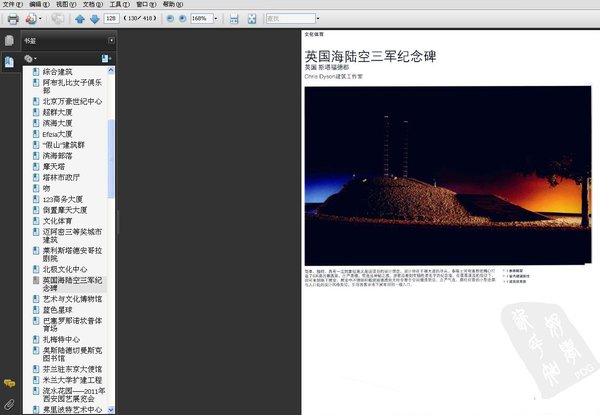Image resolution: width=600 pixels, height=415 pixels.
Task: Select the 综合建筑 bookmark
Action: tap(57, 72)
